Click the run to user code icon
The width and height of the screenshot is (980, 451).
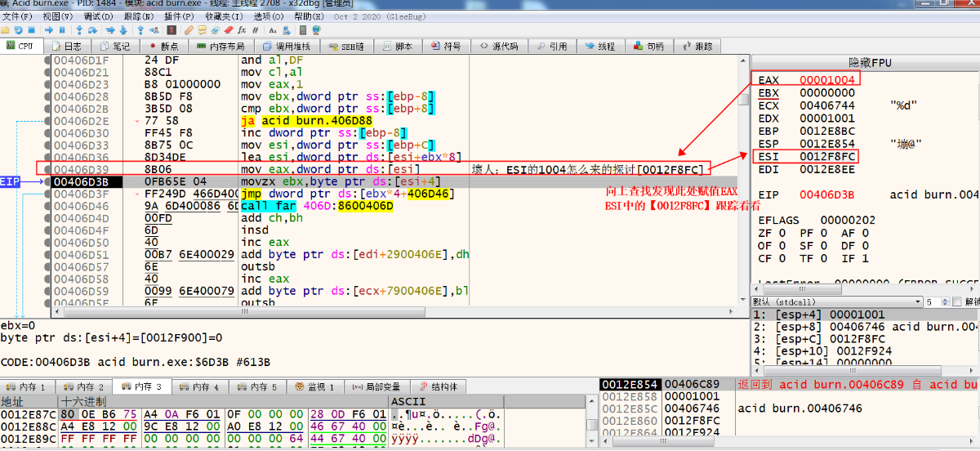coord(154,29)
